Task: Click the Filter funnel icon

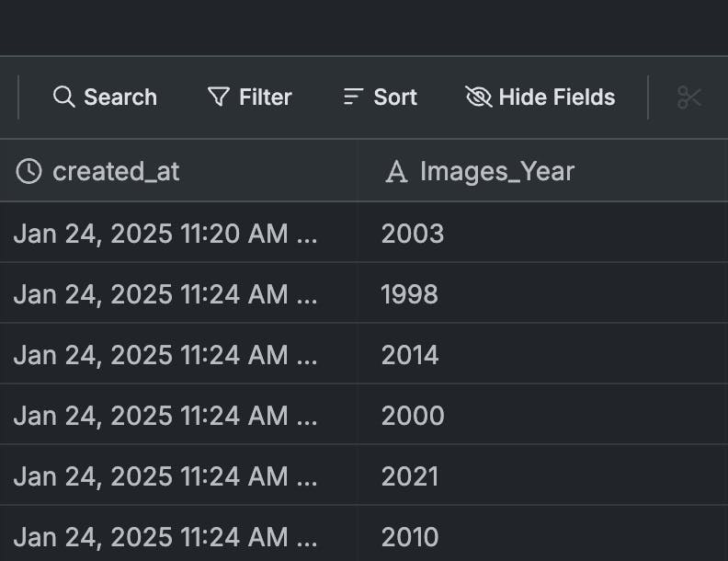Action: pyautogui.click(x=218, y=97)
